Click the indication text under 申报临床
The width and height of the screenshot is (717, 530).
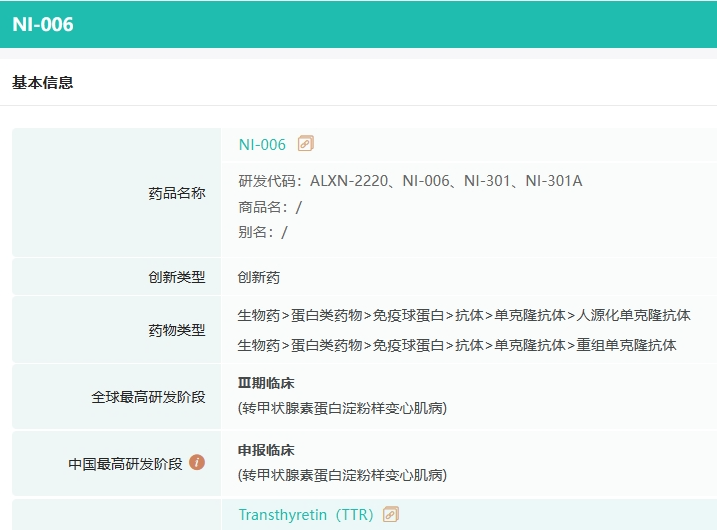(x=342, y=474)
